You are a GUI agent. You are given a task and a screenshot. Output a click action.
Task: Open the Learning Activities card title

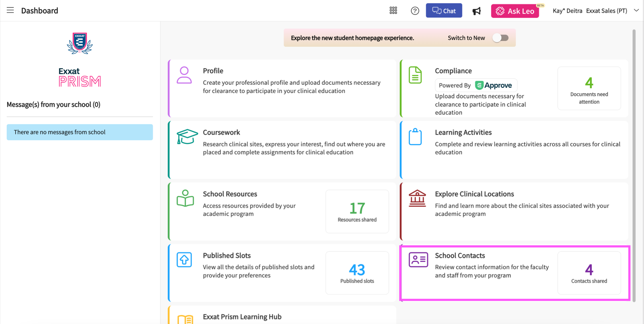463,132
